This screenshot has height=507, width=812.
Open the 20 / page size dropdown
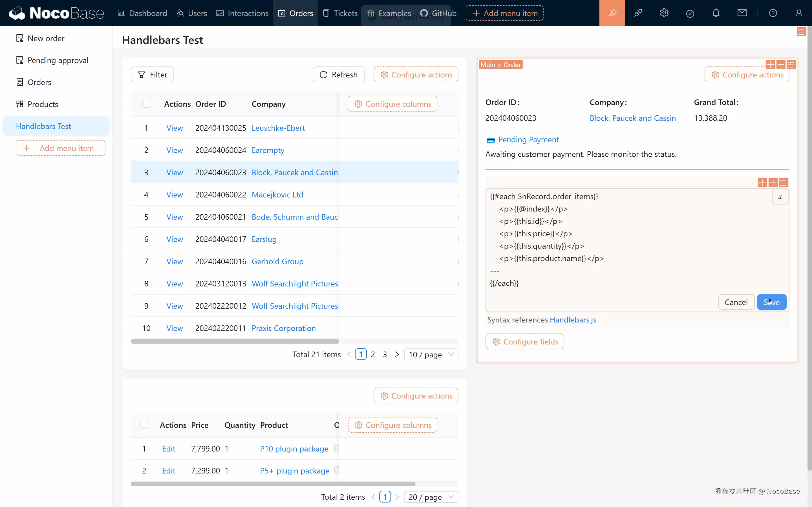pos(431,497)
